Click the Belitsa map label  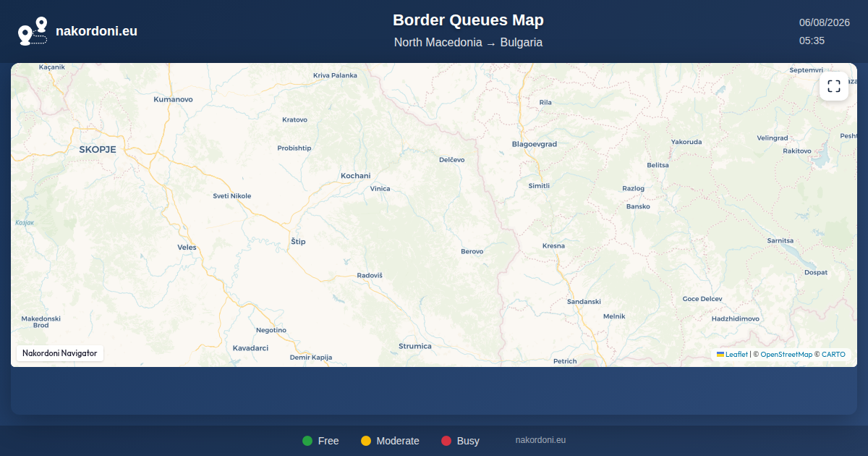click(x=658, y=165)
